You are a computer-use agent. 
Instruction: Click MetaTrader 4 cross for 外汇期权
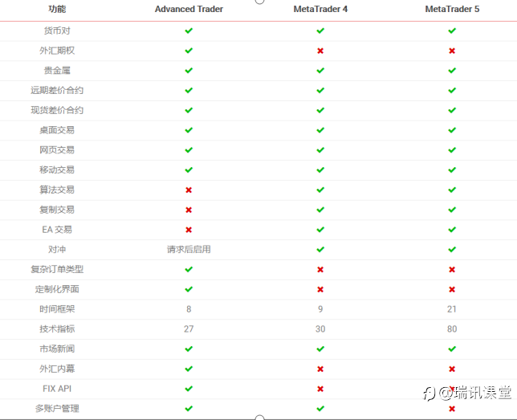click(x=320, y=51)
